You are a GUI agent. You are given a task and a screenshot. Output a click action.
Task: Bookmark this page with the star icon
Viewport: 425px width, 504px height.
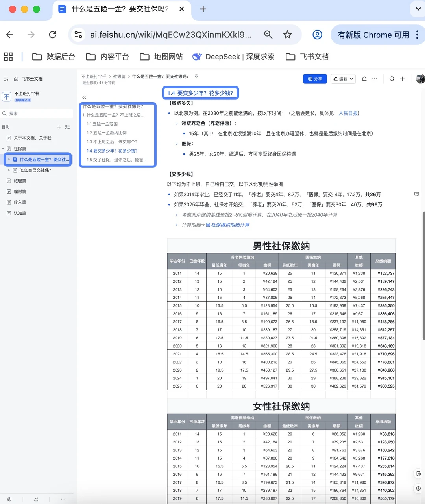pyautogui.click(x=288, y=35)
